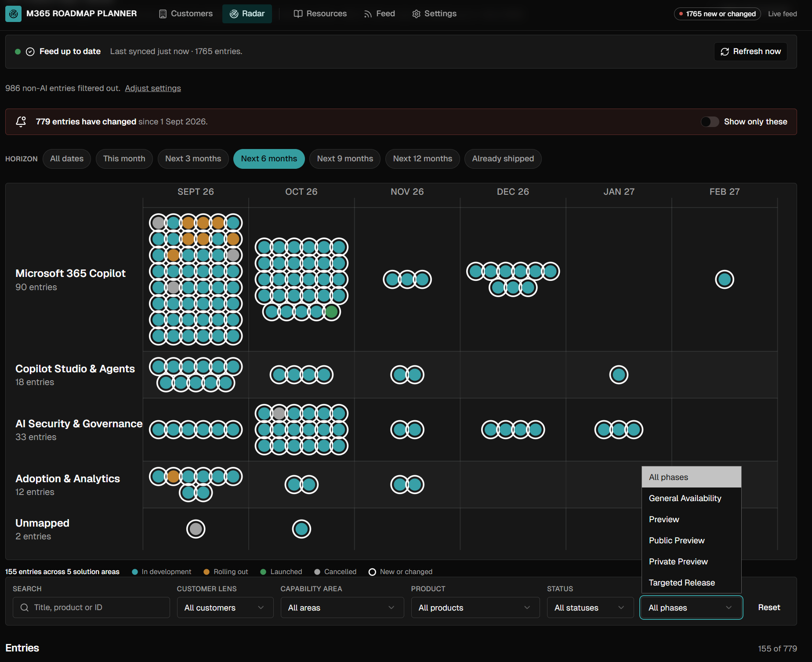Click the green Launched dot in OCT 26 Copilot
The width and height of the screenshot is (812, 662).
pos(331,312)
